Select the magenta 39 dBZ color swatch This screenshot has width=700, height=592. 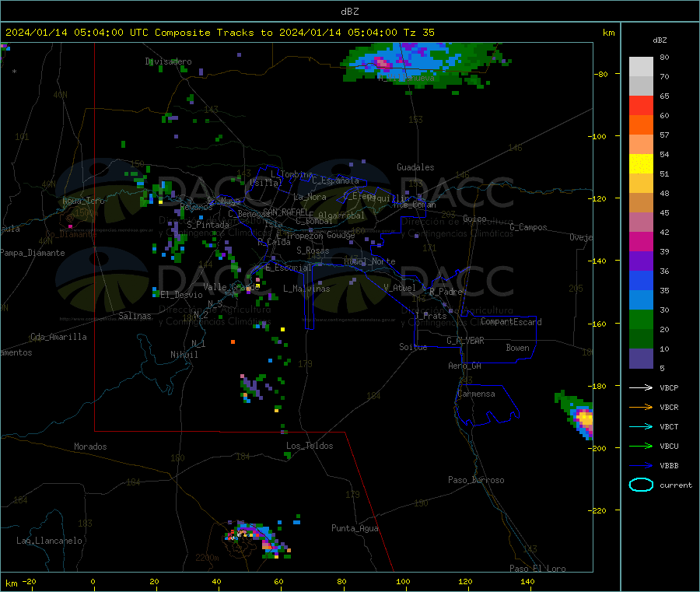tap(641, 241)
